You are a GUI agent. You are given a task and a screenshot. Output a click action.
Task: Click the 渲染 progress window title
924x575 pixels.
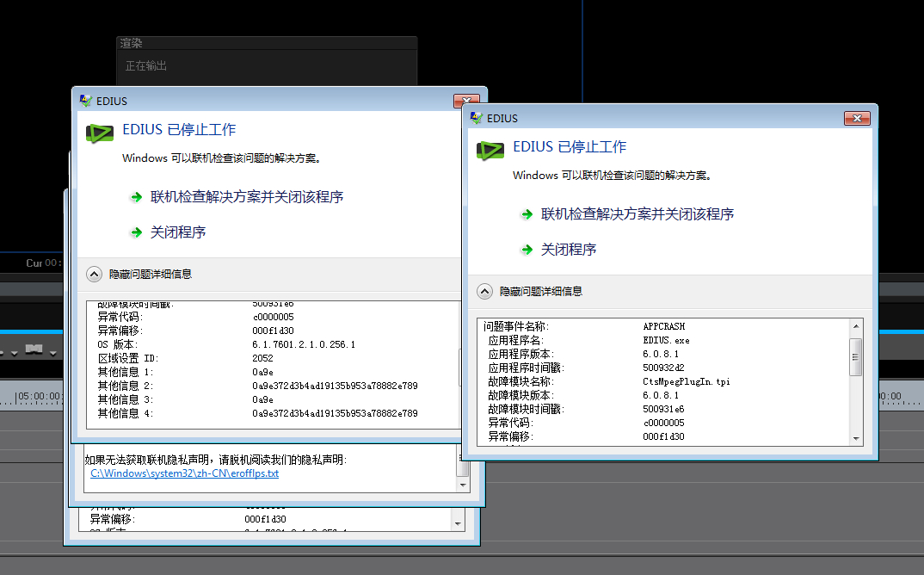131,43
